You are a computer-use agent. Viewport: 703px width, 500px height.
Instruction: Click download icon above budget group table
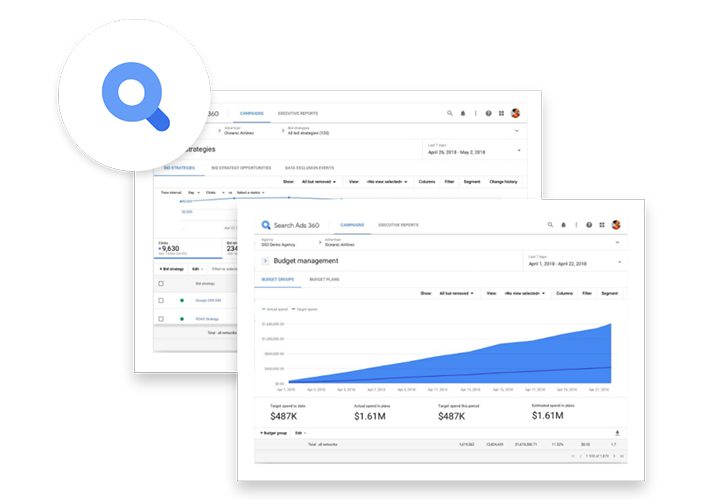(x=617, y=433)
